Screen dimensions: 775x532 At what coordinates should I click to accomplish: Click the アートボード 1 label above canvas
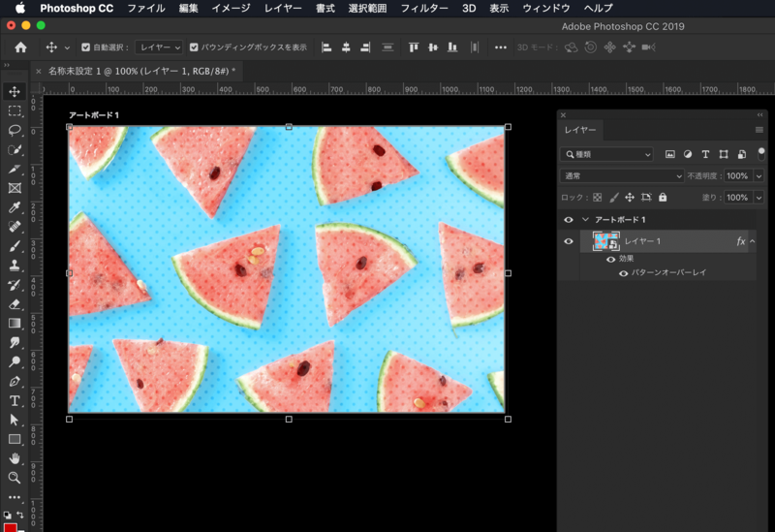94,115
